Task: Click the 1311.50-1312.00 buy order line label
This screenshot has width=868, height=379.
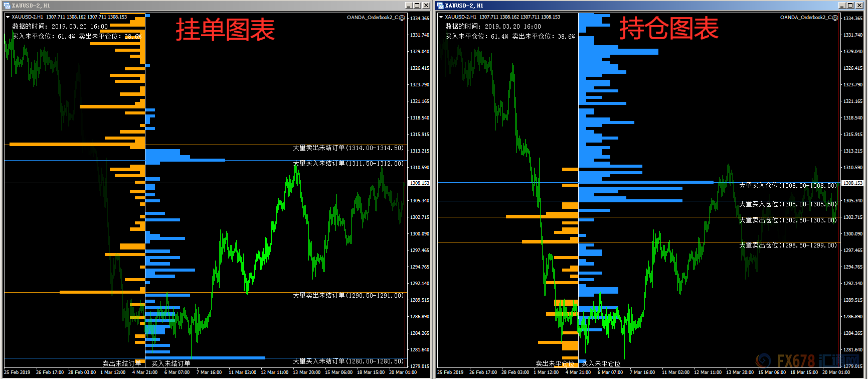Action: click(x=348, y=164)
